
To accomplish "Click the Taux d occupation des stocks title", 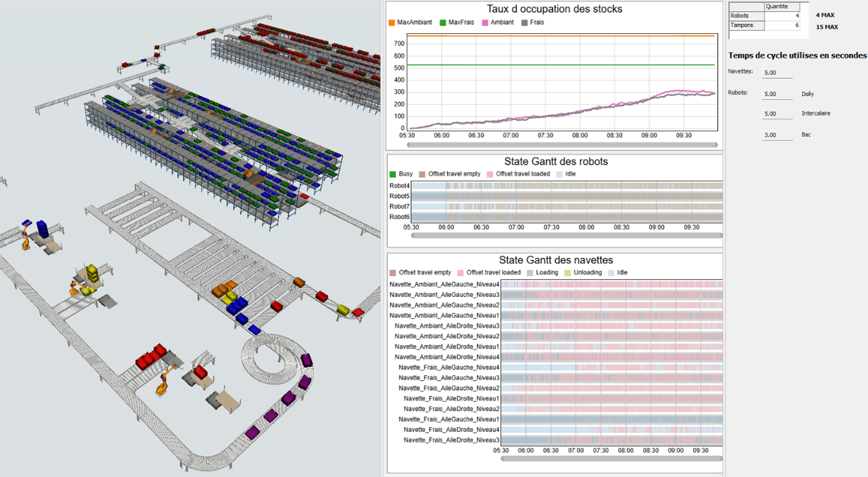I will [555, 9].
